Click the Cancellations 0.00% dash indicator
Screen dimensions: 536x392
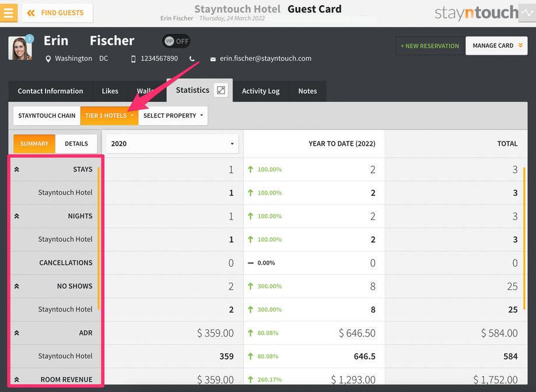251,263
